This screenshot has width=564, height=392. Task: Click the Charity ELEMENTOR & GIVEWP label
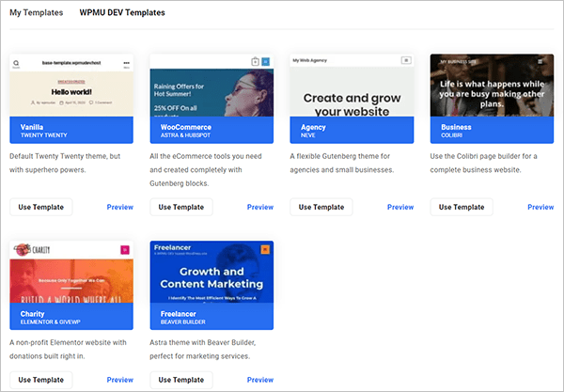pyautogui.click(x=71, y=317)
